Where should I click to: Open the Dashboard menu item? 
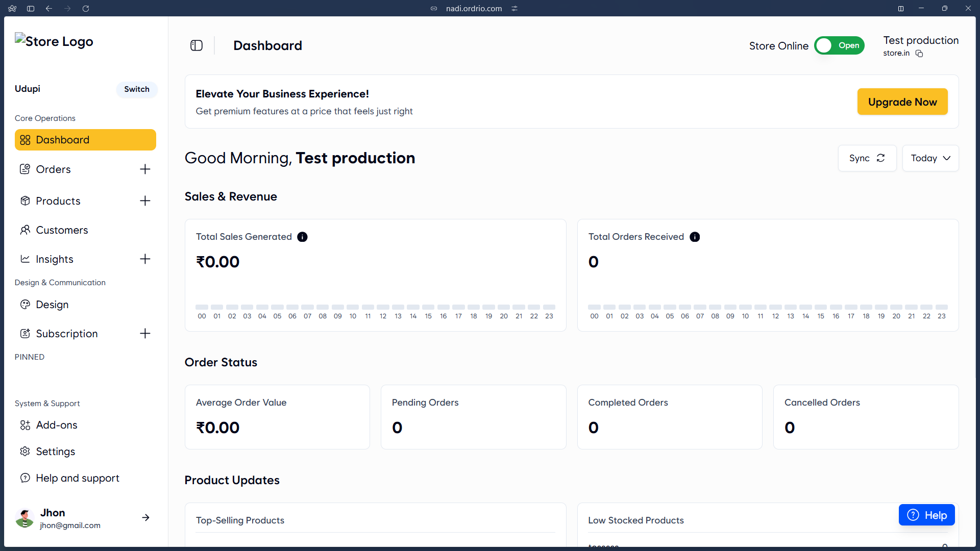coord(85,140)
